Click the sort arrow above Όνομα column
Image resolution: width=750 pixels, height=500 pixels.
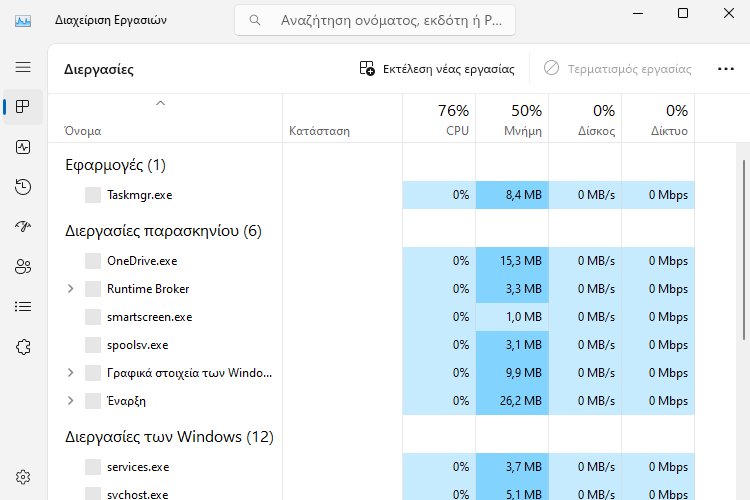tap(161, 103)
